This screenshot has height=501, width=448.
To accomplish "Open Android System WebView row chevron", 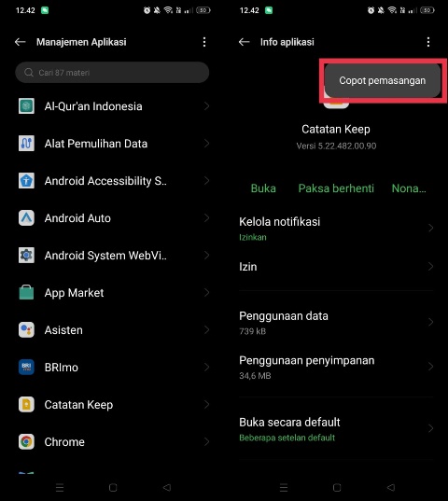I will [207, 256].
